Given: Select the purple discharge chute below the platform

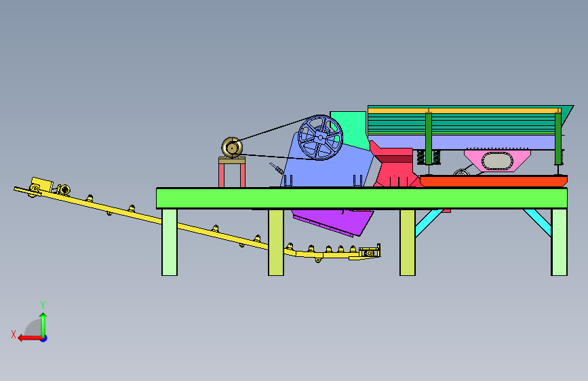Looking at the screenshot, I should click(x=333, y=223).
